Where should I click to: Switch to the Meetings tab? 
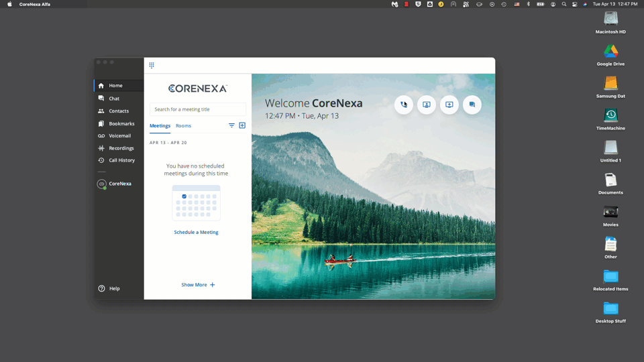[160, 126]
